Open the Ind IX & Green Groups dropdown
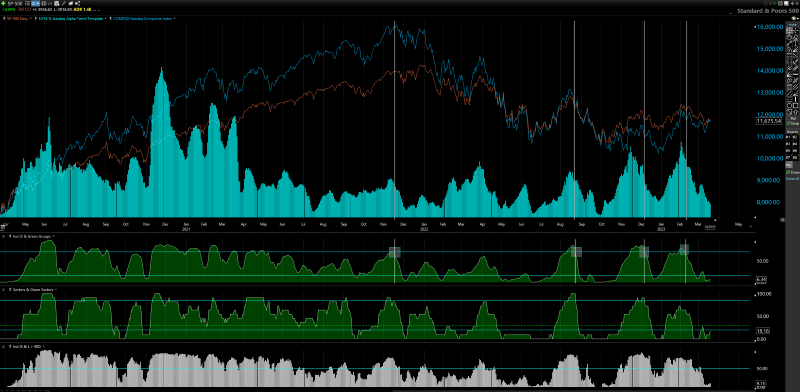This screenshot has height=392, width=800. (54, 236)
